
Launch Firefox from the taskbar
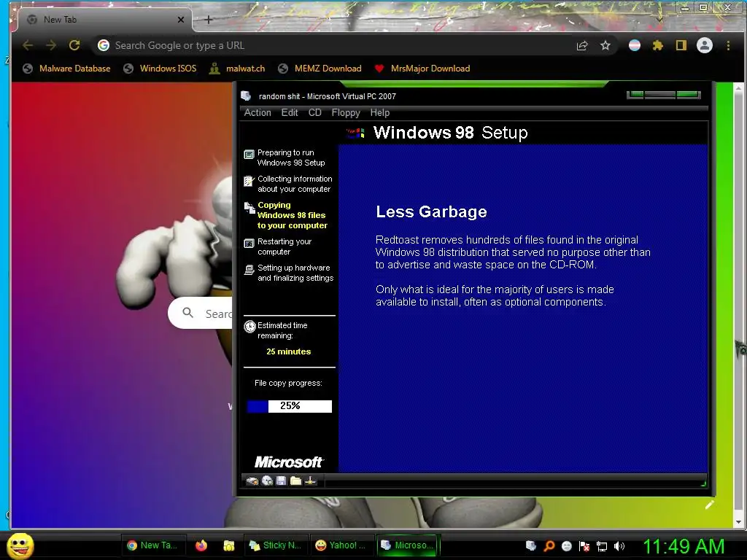pos(201,545)
